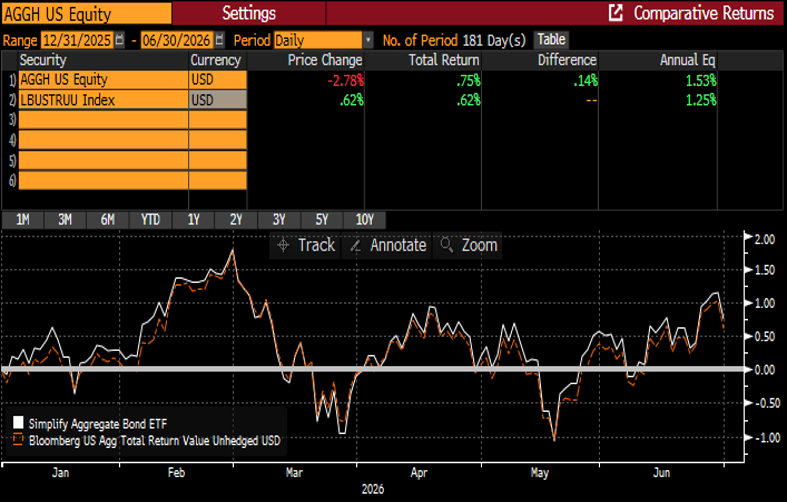This screenshot has height=502, width=787.
Task: Activate the Zoom magnifier tool
Action: point(446,245)
